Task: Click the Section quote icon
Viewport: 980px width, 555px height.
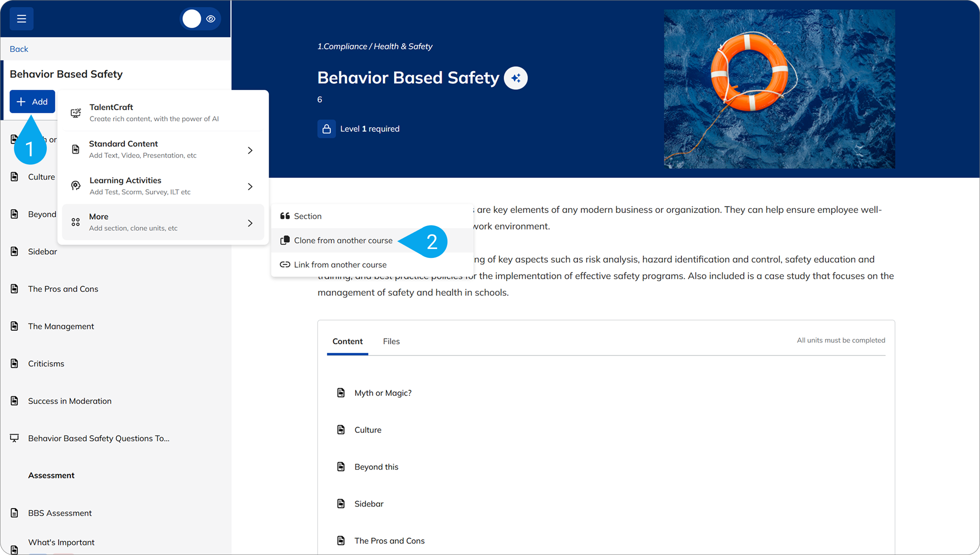Action: pos(285,216)
